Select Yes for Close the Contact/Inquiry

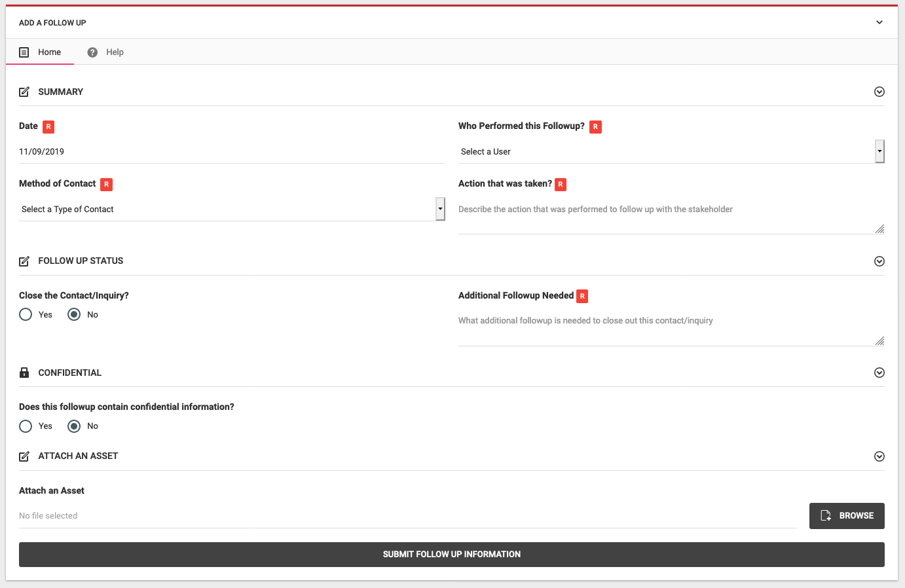point(26,315)
